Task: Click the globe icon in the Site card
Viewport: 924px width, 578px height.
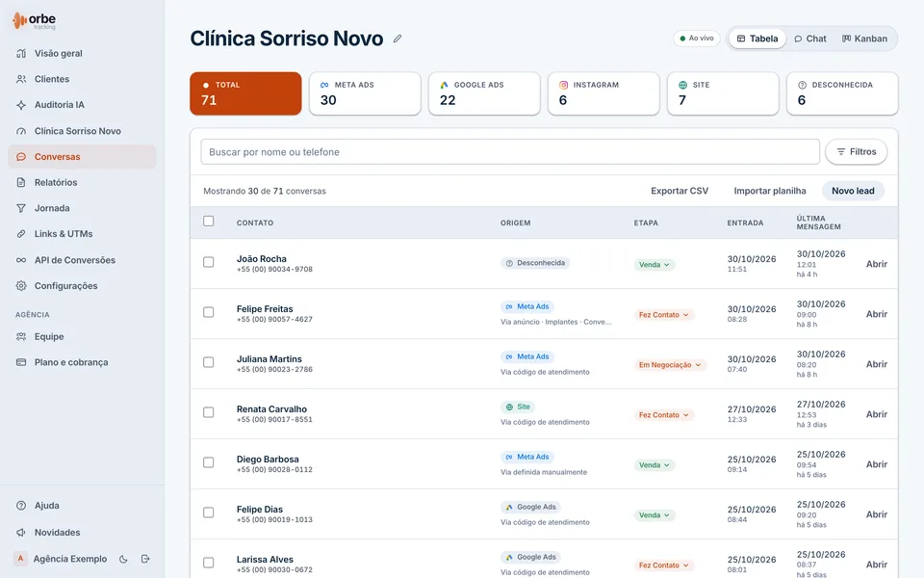Action: 683,85
